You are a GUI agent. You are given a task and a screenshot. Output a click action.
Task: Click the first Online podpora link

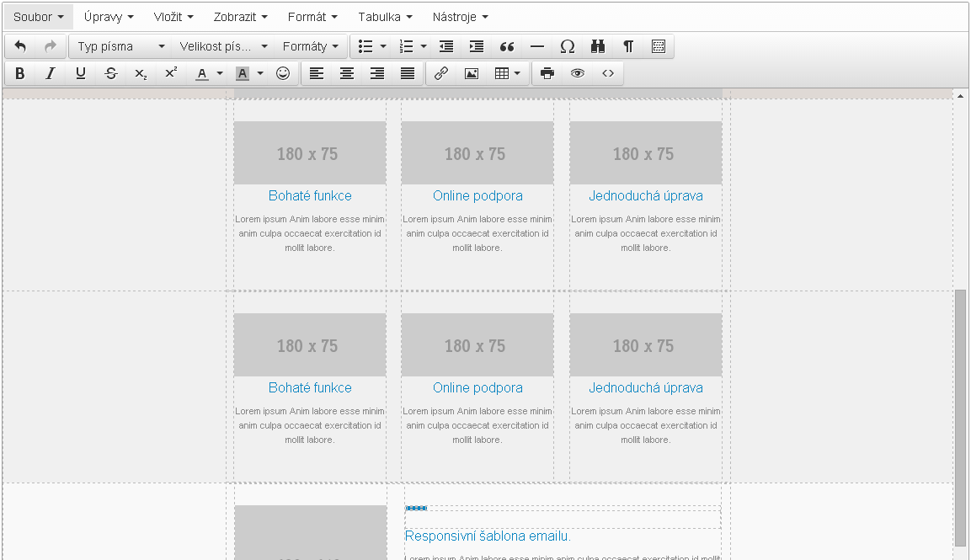click(x=477, y=195)
